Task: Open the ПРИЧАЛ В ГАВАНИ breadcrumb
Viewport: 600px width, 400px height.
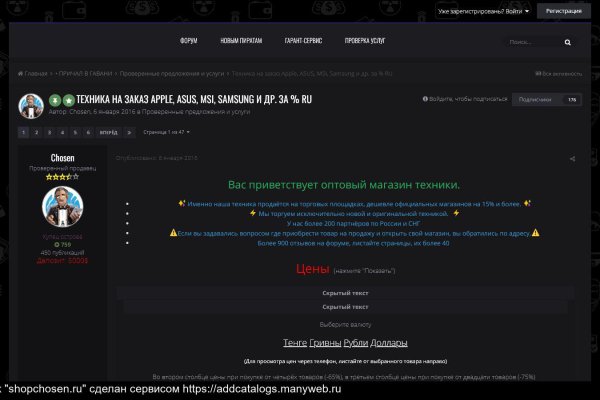Action: (x=85, y=73)
